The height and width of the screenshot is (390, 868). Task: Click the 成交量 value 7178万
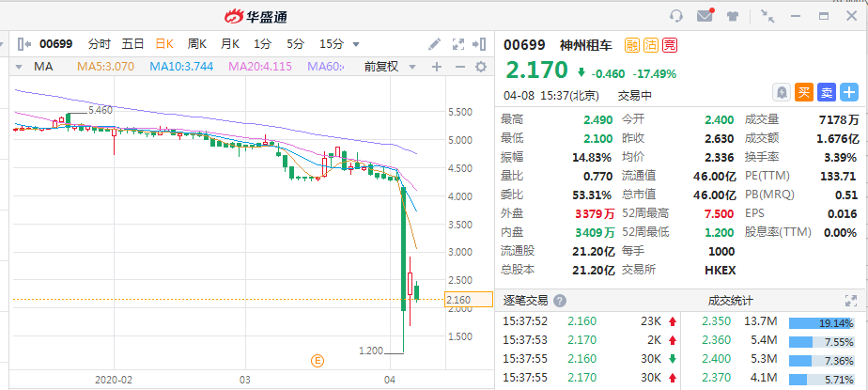click(x=839, y=119)
